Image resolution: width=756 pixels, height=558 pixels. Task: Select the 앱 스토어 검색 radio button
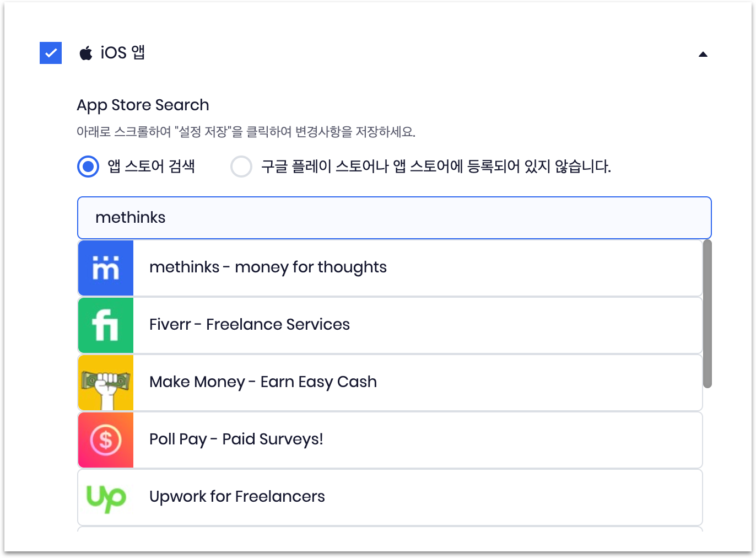coord(88,167)
